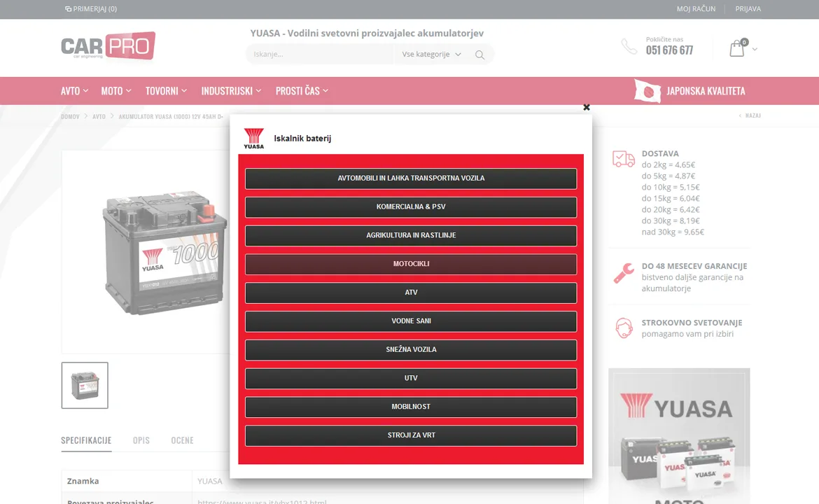Image resolution: width=819 pixels, height=504 pixels.
Task: Select the ATV option
Action: [x=411, y=293]
